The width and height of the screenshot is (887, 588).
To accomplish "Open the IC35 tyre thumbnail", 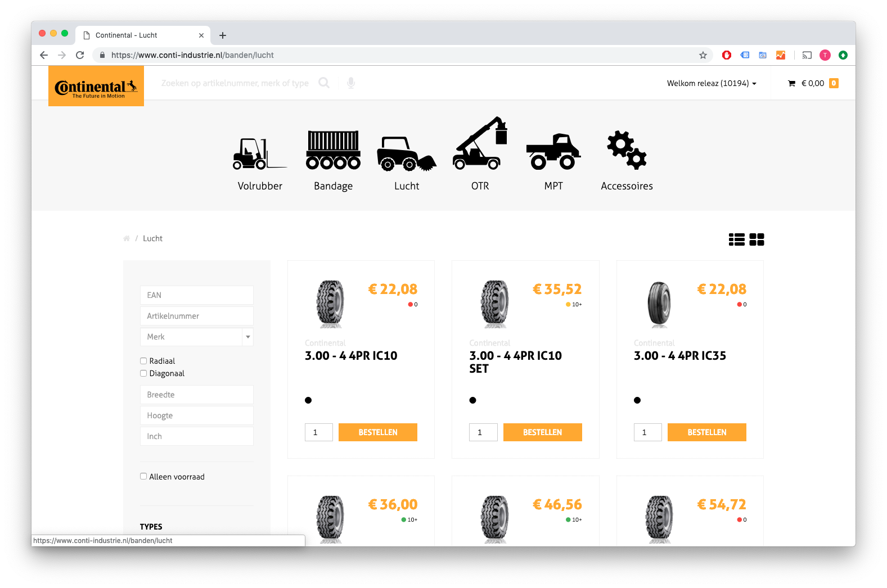I will click(x=659, y=304).
